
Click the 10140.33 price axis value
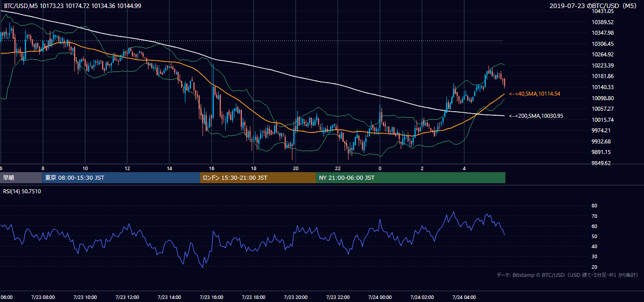click(602, 87)
